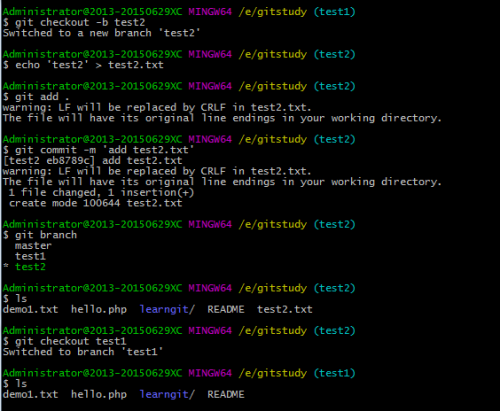This screenshot has height=411, width=500.
Task: Click the 'git checkout test1' command line
Action: tap(65, 341)
